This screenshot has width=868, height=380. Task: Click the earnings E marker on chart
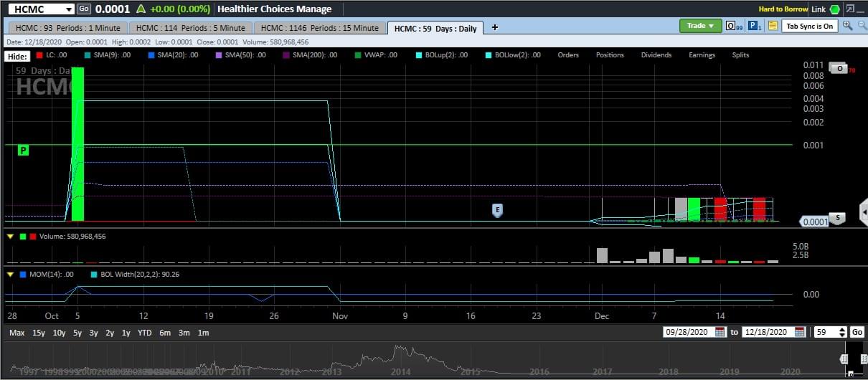[496, 210]
